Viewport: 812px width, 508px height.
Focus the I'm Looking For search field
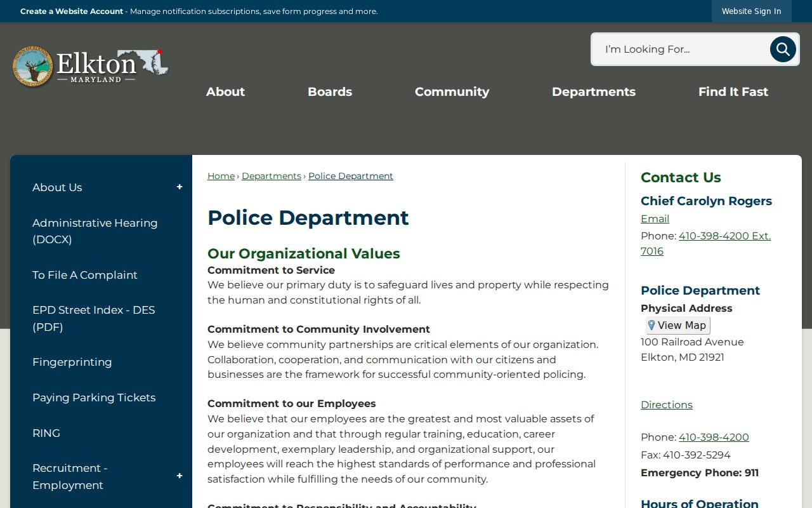[680, 49]
